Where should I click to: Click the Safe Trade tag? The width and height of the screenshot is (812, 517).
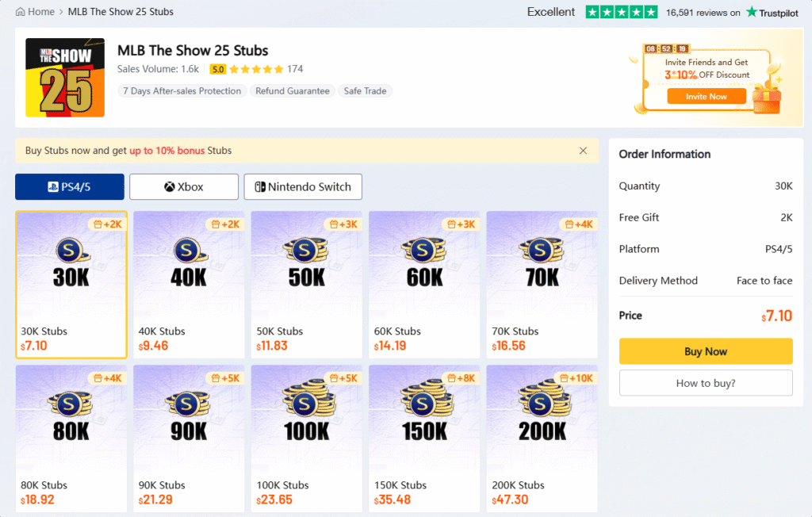click(365, 91)
